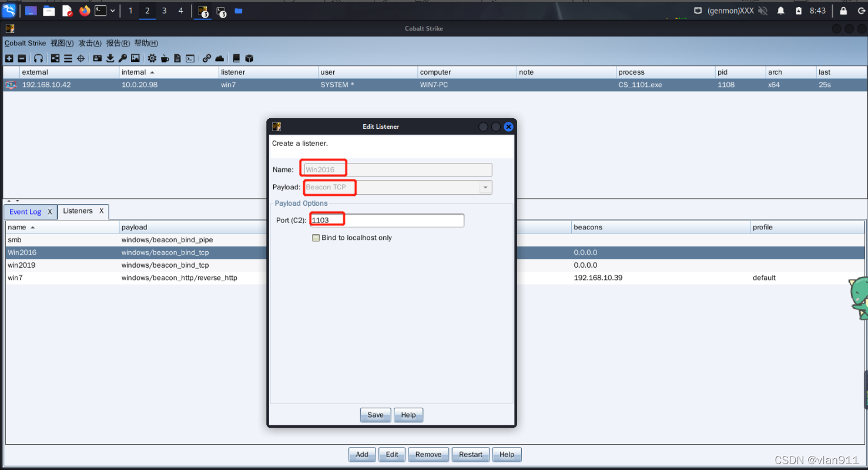Switch to workspace 4

[x=180, y=11]
